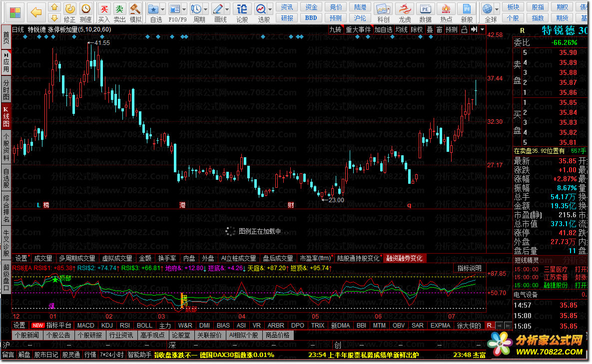Viewport: 592px width, 364px height.
Task: Click the down arrow toolbar icon
Action: coord(54,18)
